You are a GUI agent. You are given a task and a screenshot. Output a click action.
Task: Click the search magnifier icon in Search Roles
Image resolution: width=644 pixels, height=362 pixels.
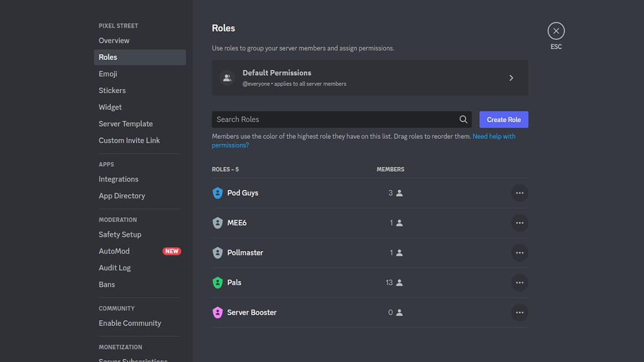point(463,120)
